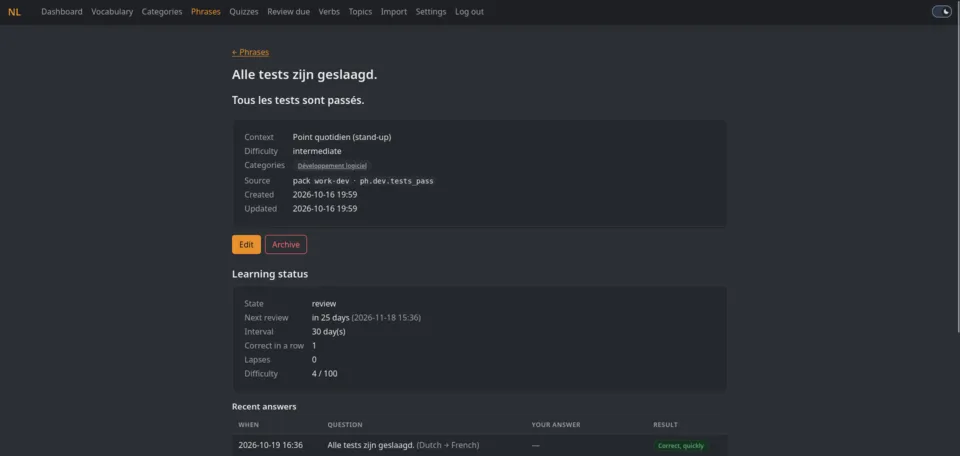Open Categories in the navigation bar
This screenshot has width=960, height=456.
pos(162,12)
